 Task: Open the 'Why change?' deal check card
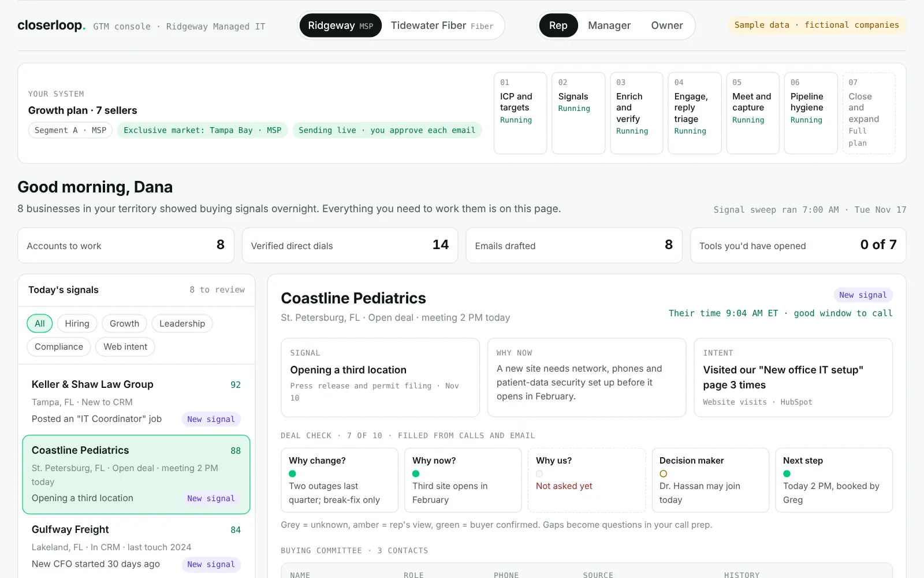(340, 480)
